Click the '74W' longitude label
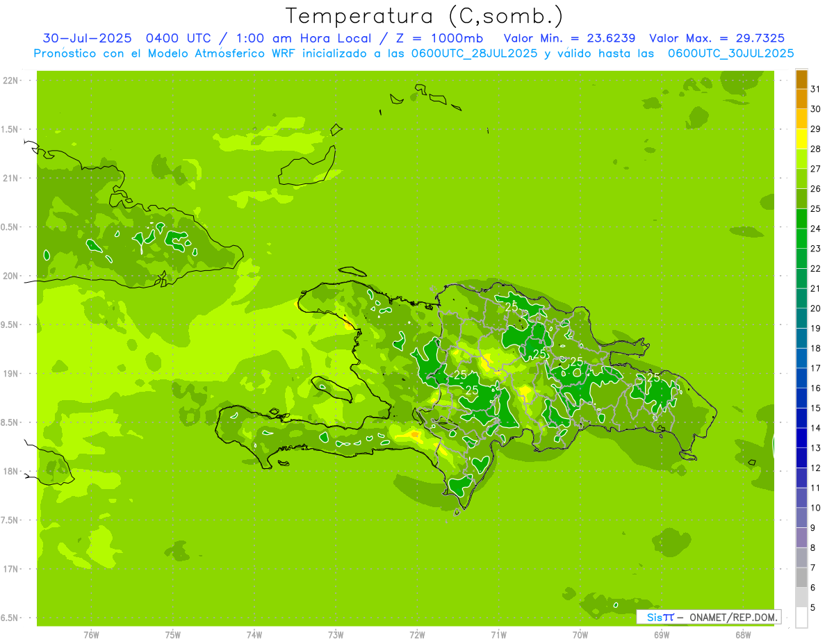The image size is (834, 644). [254, 634]
